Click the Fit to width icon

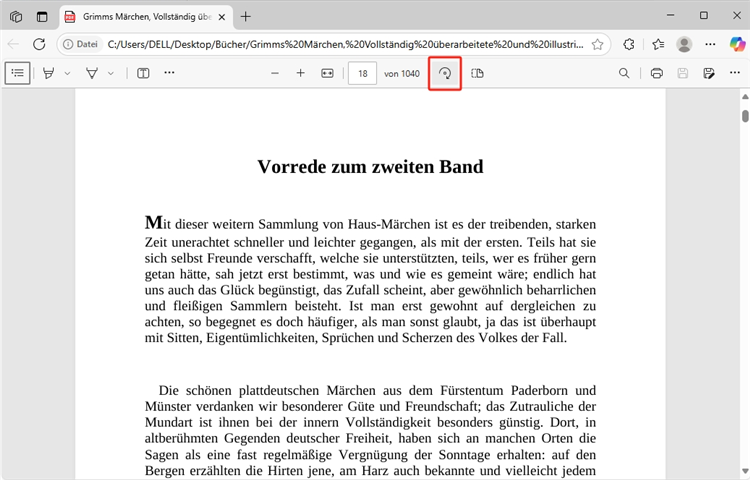point(327,73)
